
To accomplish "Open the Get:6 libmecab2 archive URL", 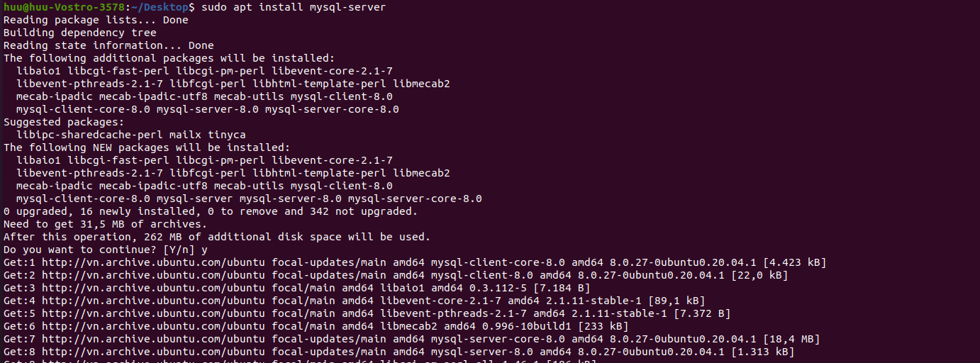I will pyautogui.click(x=153, y=326).
